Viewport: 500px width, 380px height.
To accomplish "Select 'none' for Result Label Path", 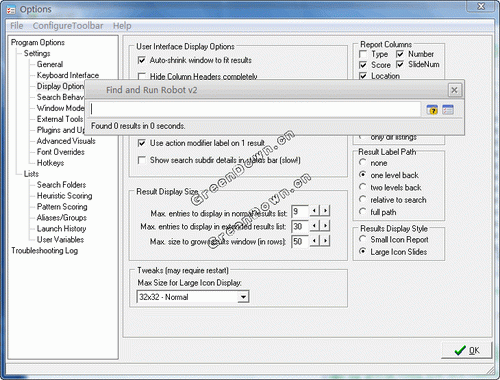I will click(x=363, y=162).
